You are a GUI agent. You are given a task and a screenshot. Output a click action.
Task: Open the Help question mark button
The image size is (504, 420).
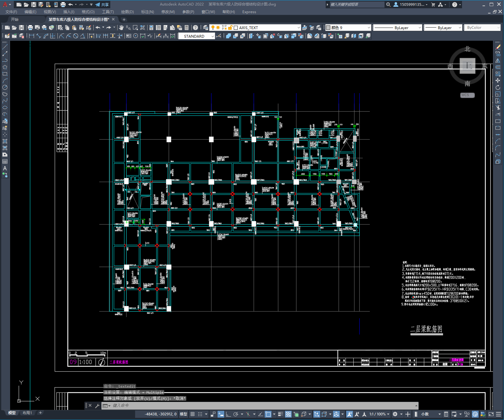tap(195, 28)
